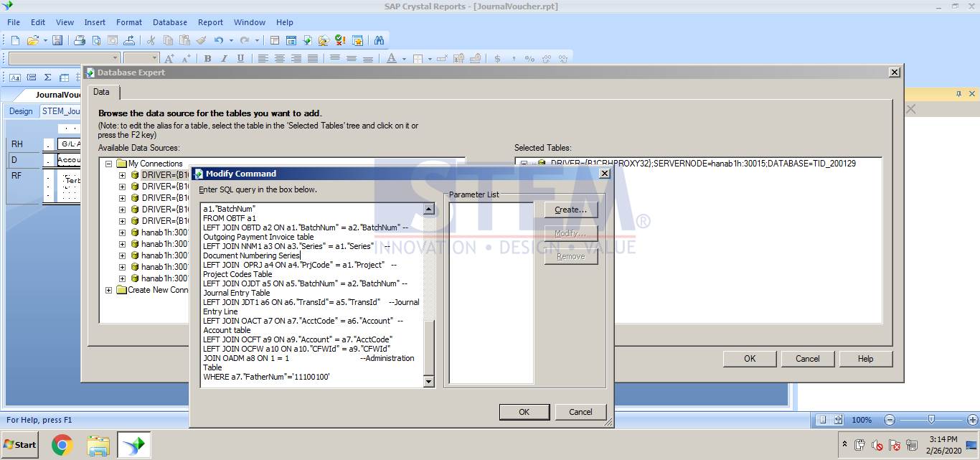Click the SQL box scroll-up arrow

(x=429, y=209)
